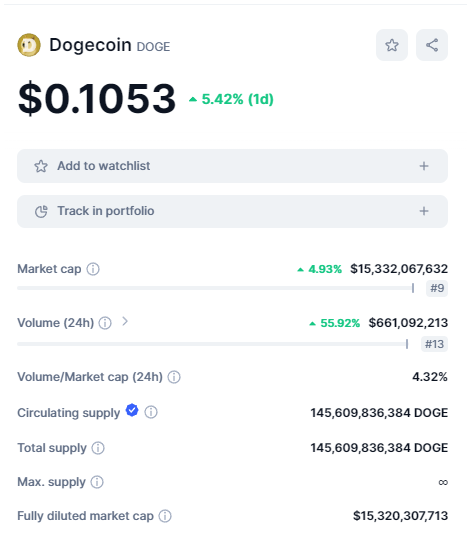
Task: Open the Market cap info icon
Action: [93, 269]
